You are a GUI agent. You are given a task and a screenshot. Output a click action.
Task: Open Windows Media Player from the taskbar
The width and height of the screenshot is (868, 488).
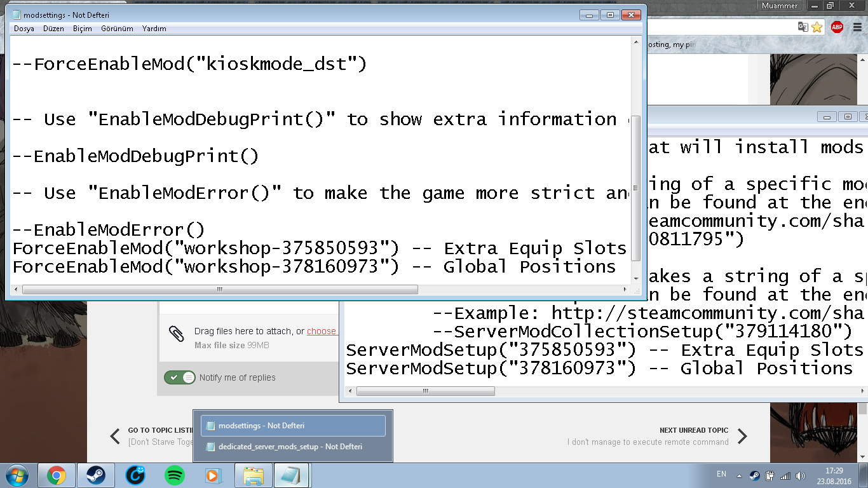[x=213, y=475]
